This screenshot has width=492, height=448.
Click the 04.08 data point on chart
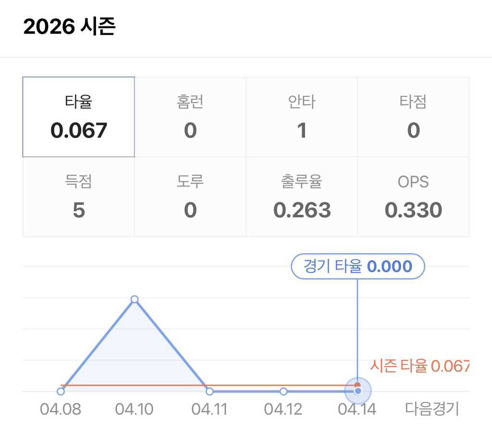tap(61, 391)
